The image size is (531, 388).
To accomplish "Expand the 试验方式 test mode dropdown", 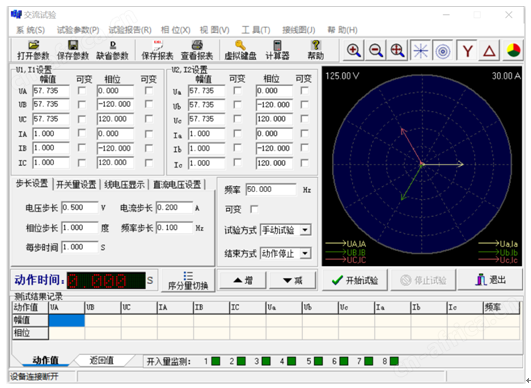I will (x=305, y=230).
